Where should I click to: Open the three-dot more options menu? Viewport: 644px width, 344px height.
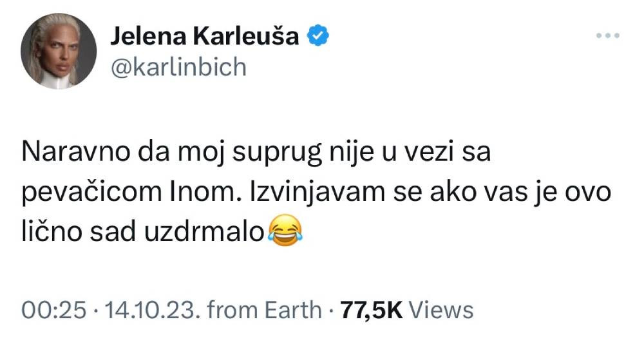607,36
